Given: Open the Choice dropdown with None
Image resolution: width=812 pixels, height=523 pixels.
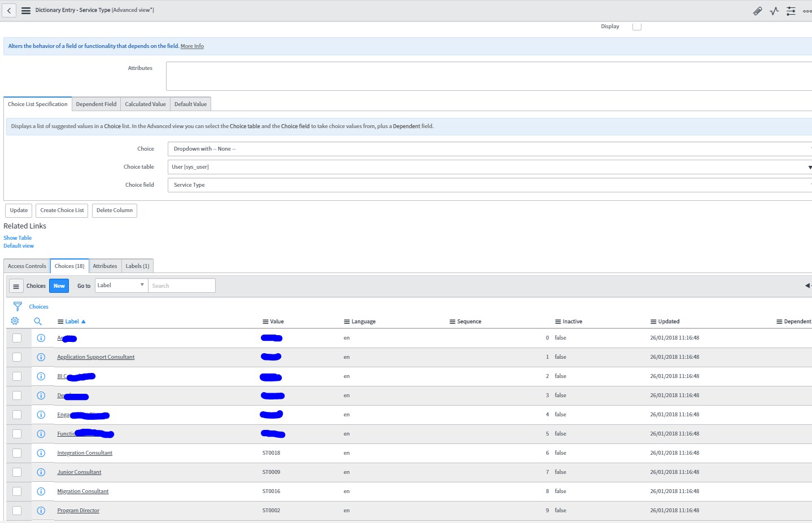Looking at the screenshot, I should point(490,149).
